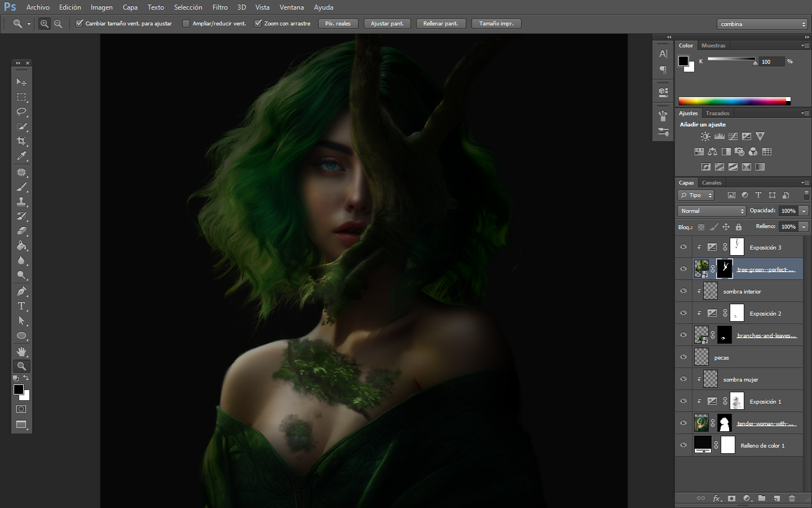Hide the Relleno de color 1 layer
Image resolution: width=812 pixels, height=508 pixels.
click(683, 445)
